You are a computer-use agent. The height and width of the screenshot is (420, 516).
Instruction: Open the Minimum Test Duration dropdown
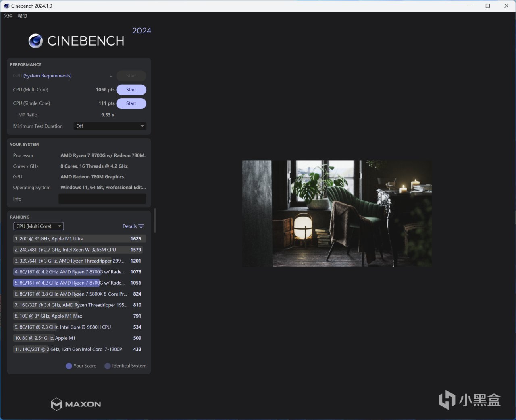[110, 126]
